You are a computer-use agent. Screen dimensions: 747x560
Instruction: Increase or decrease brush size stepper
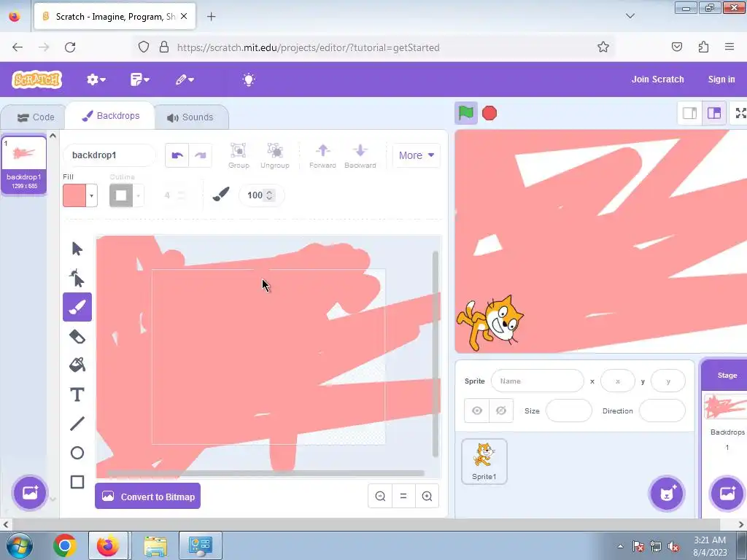pyautogui.click(x=270, y=195)
